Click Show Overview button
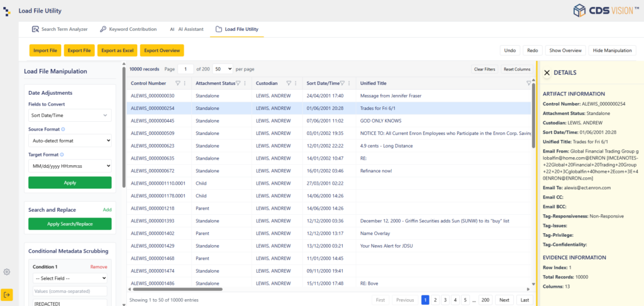The image size is (644, 306). click(x=565, y=50)
